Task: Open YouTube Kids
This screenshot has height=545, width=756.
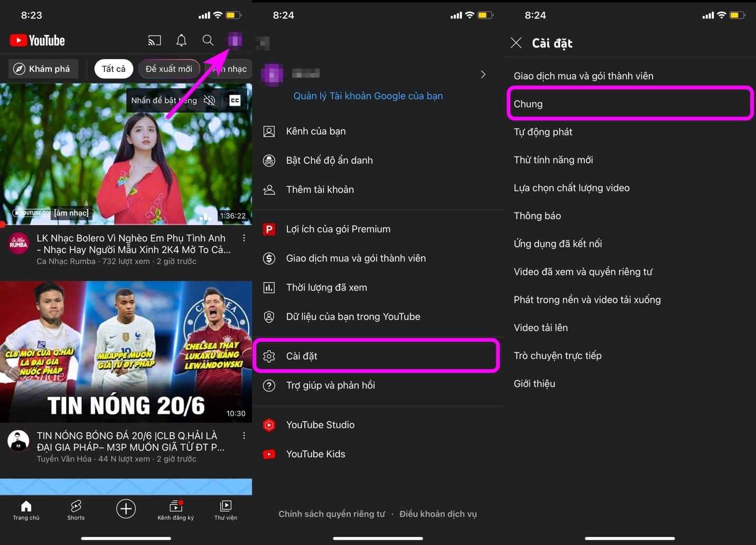Action: 315,454
